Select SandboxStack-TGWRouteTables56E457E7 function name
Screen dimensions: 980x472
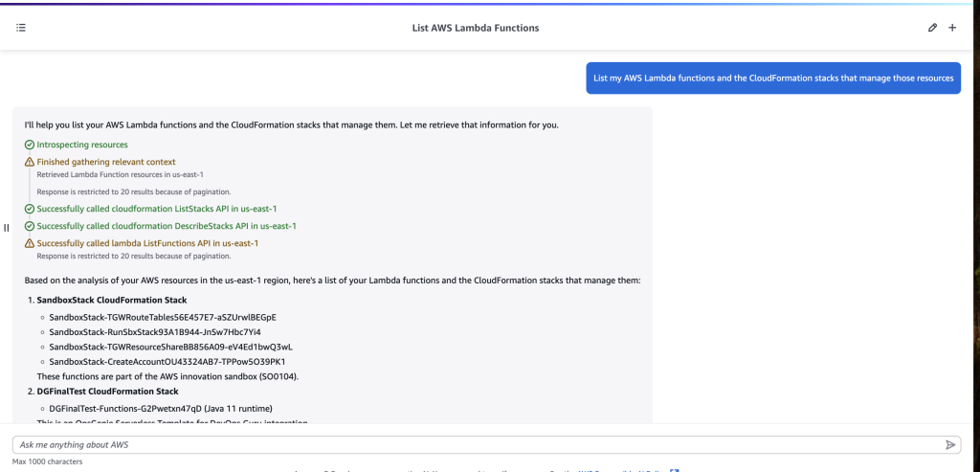(163, 318)
